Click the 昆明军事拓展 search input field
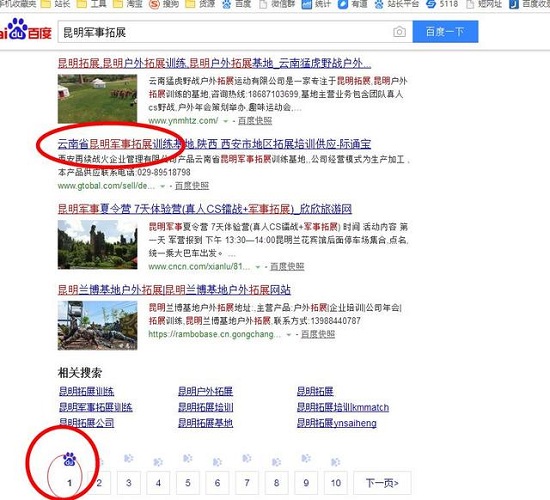Viewport: 550px width, 500px height. pos(224,32)
